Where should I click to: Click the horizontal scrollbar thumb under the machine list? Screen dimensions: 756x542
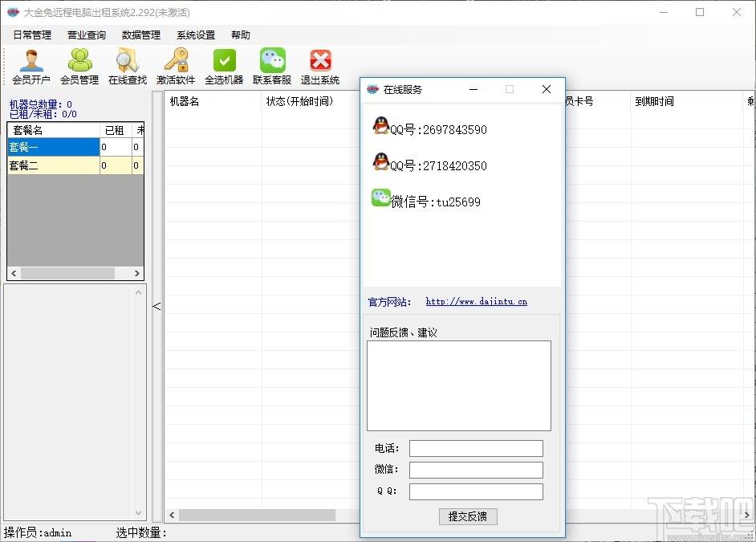(x=257, y=515)
